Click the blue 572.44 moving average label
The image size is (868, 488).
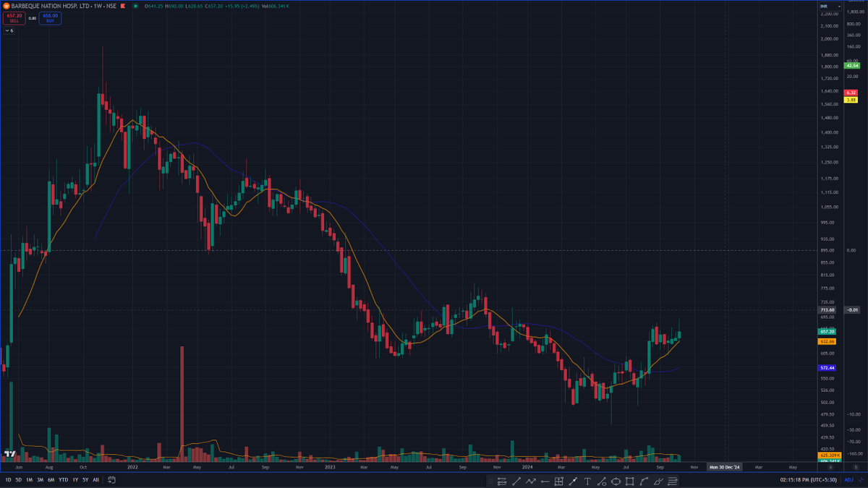point(827,368)
